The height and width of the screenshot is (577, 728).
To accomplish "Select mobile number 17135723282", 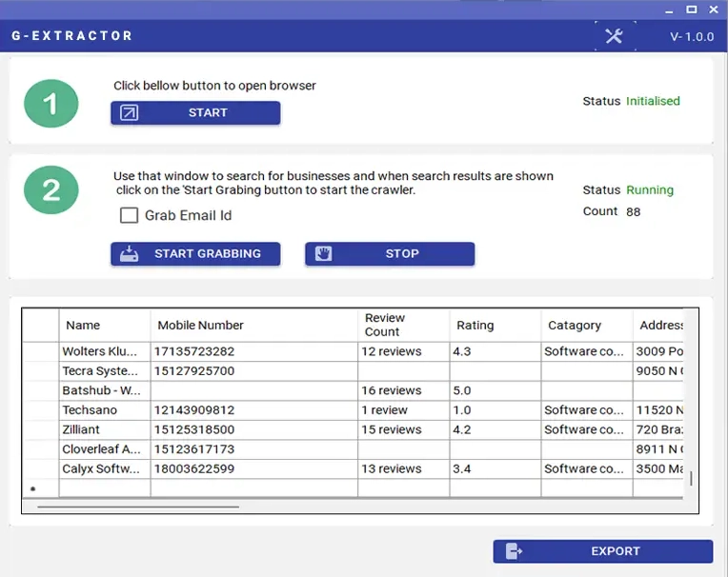I will [254, 351].
